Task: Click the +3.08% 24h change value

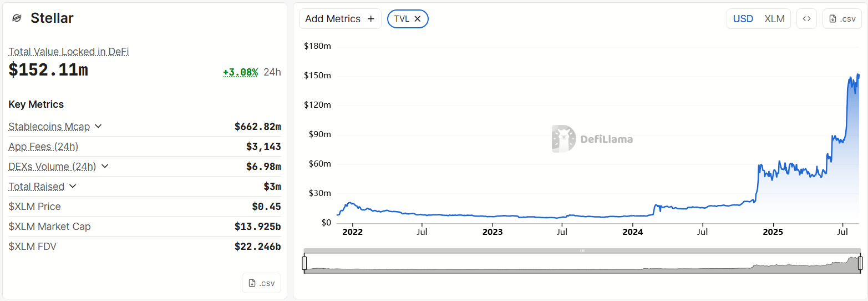Action: pos(240,72)
